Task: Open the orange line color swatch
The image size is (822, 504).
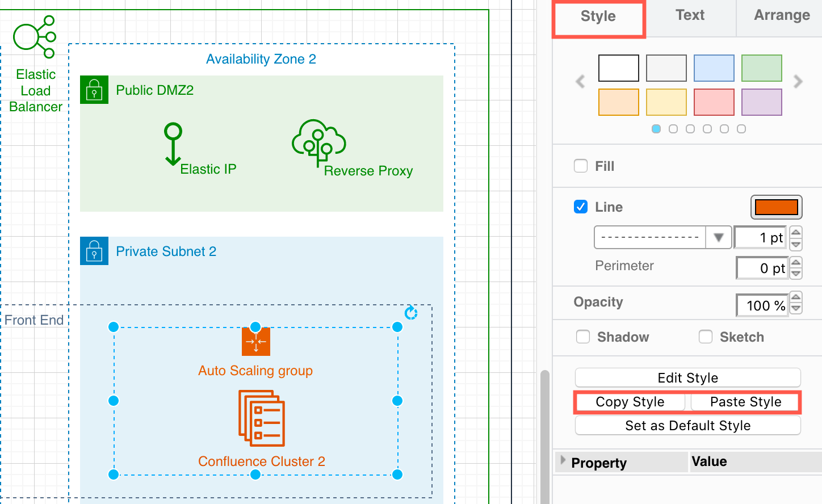Action: click(776, 207)
